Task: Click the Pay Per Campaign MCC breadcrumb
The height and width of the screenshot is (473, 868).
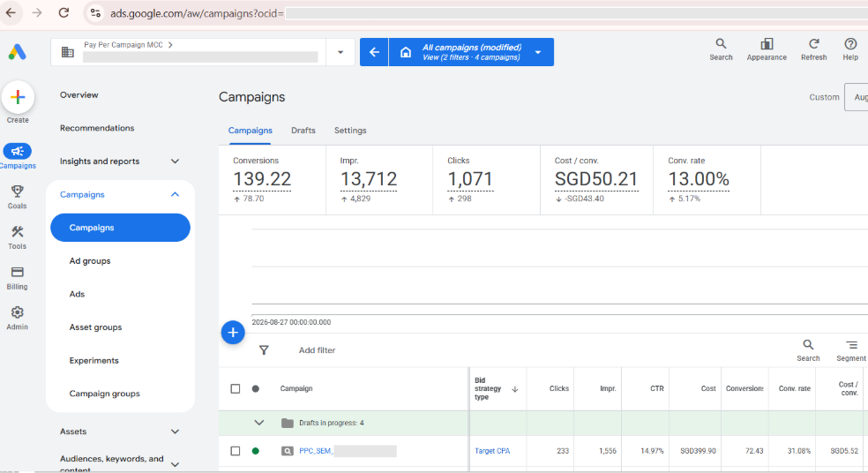Action: (123, 45)
